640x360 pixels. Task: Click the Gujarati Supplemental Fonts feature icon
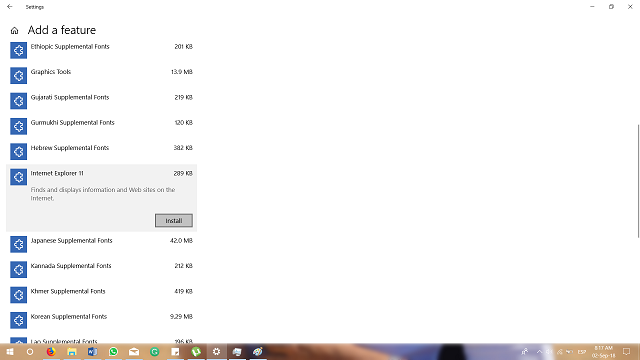click(x=18, y=101)
